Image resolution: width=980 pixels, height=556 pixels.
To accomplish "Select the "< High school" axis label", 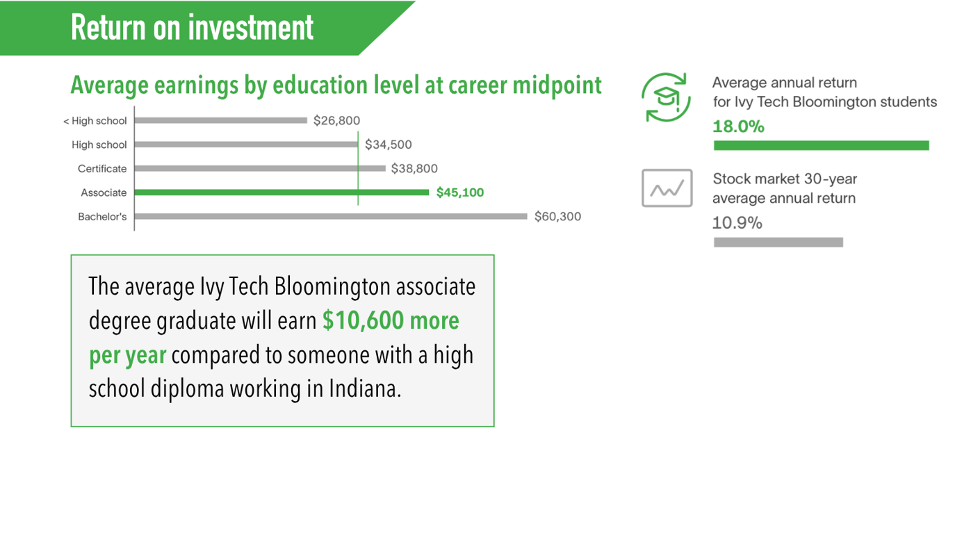I will pyautogui.click(x=95, y=121).
